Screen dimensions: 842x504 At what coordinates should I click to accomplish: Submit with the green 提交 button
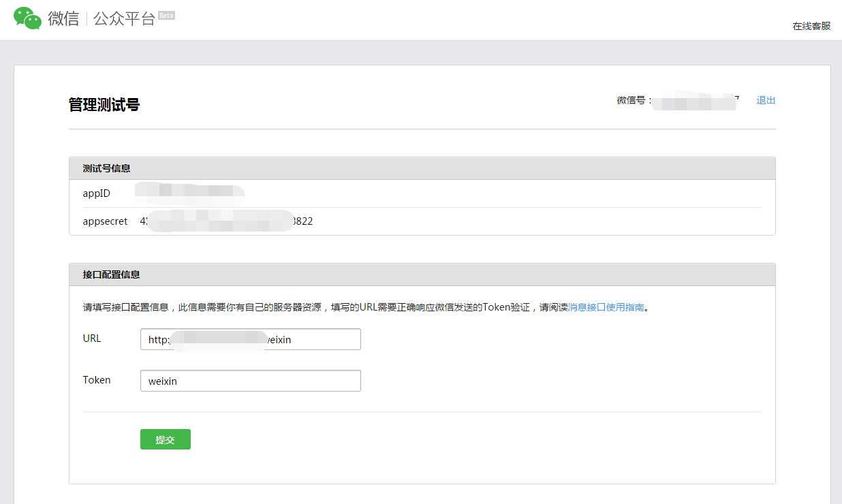(x=166, y=439)
